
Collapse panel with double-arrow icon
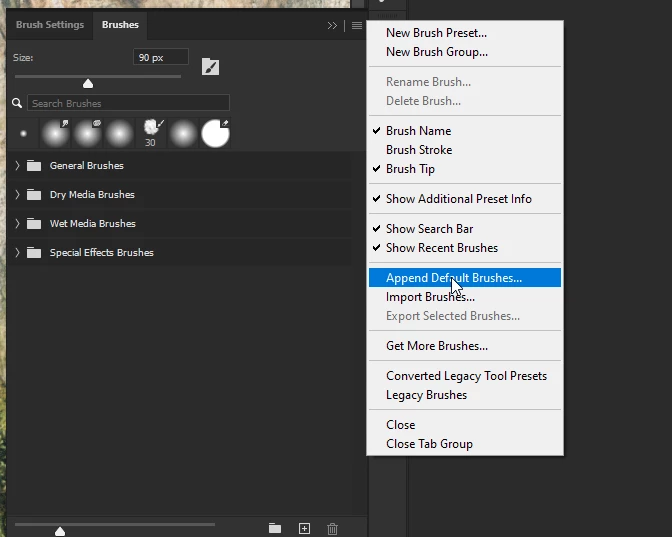tap(332, 26)
